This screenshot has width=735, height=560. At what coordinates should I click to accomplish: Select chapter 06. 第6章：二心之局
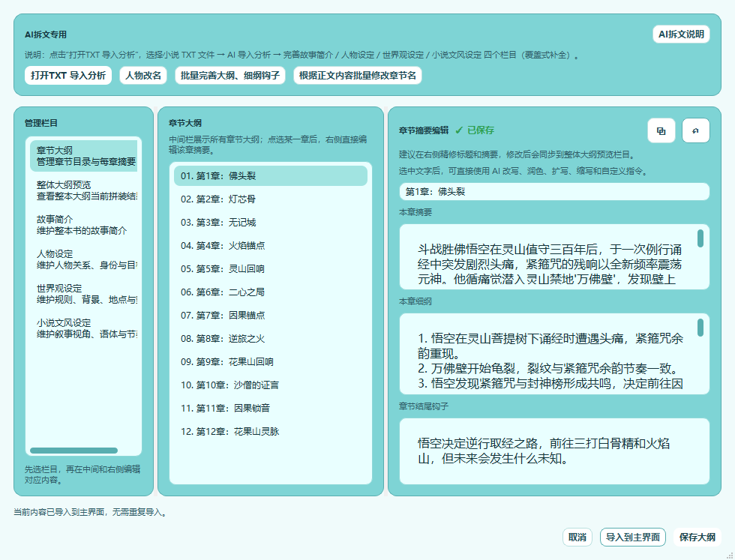pos(271,292)
